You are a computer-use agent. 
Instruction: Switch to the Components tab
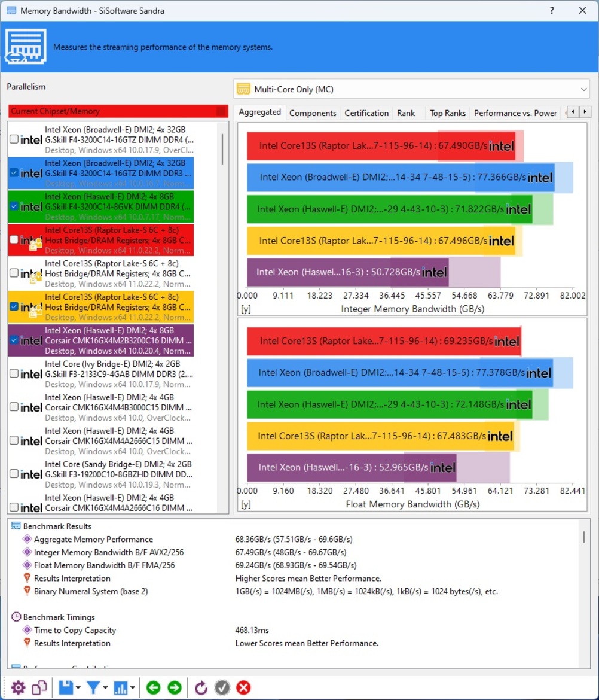click(313, 114)
